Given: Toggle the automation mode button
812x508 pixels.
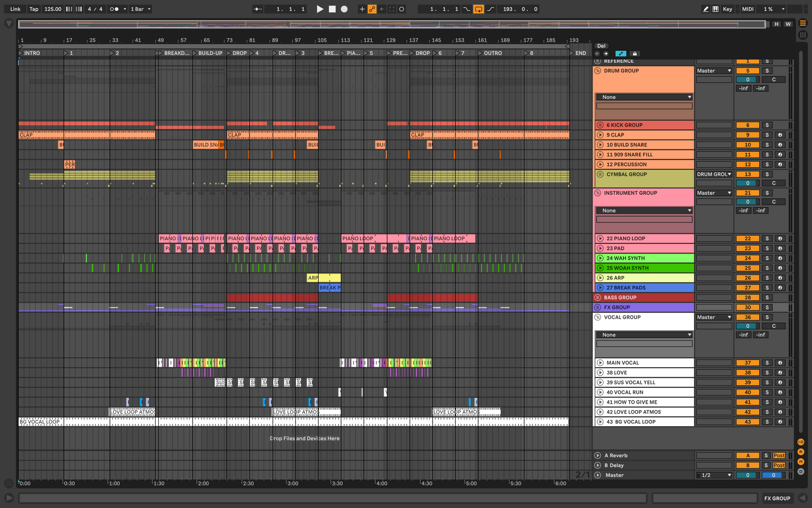Looking at the screenshot, I should [621, 53].
